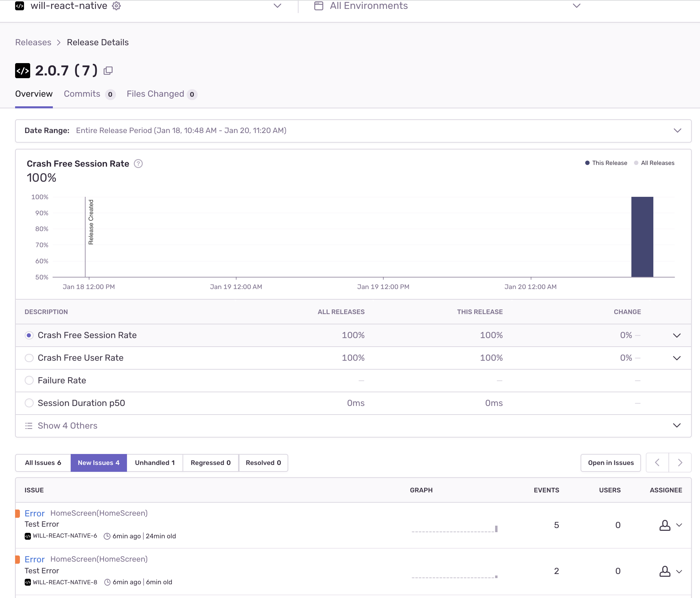Open will-react-native project dropdown
This screenshot has width=700, height=598.
(x=277, y=6)
